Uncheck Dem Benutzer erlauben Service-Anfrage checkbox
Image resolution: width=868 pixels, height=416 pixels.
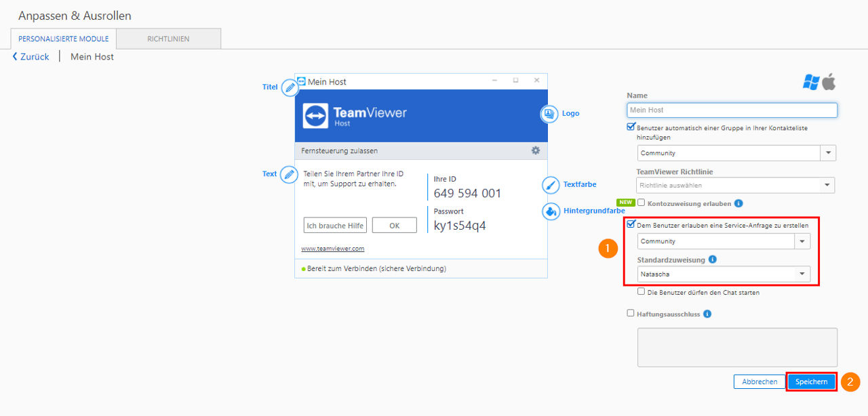click(631, 224)
